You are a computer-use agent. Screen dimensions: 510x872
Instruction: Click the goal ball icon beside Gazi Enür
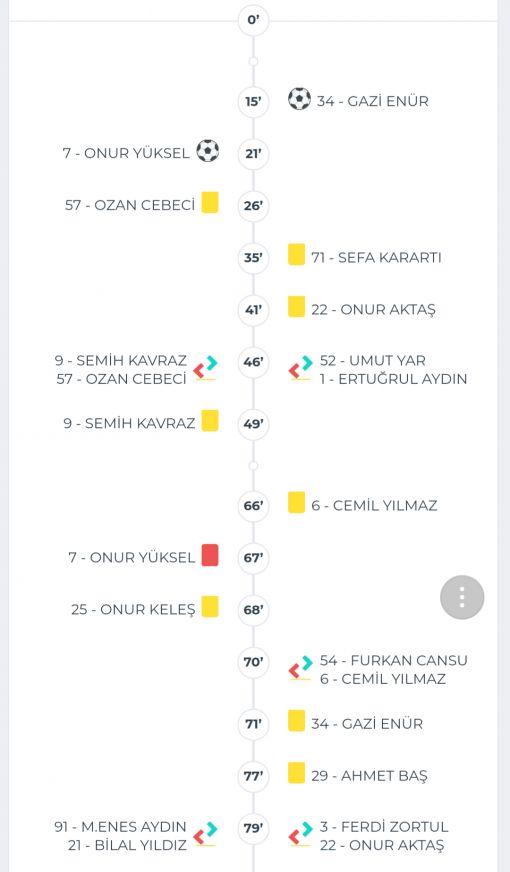299,100
